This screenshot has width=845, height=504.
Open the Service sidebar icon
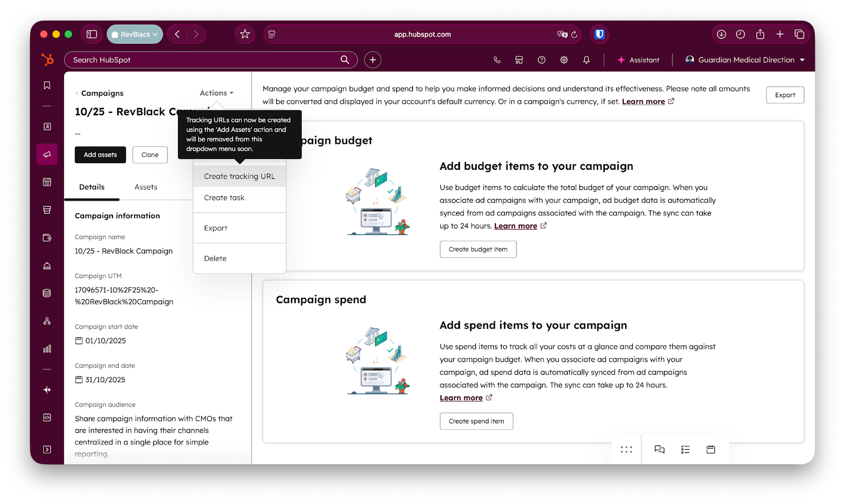[47, 265]
